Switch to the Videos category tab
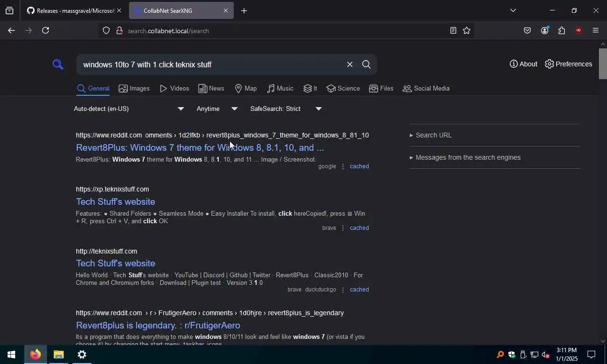 [174, 89]
